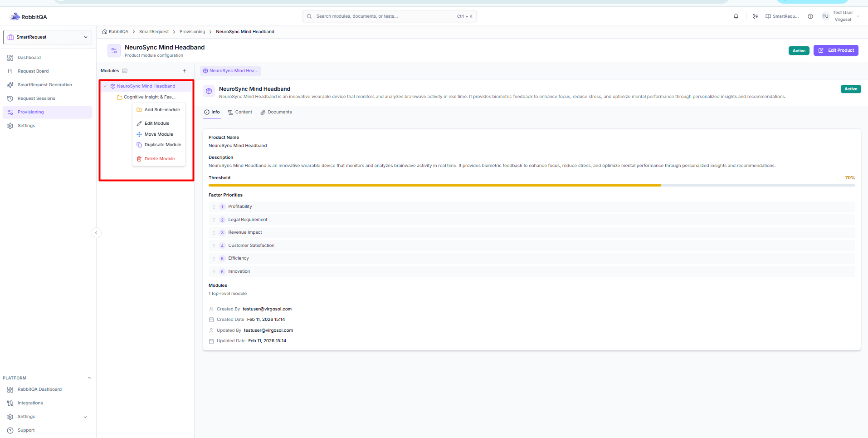Select Cognitive Insight & Fee... tree item

pos(146,97)
